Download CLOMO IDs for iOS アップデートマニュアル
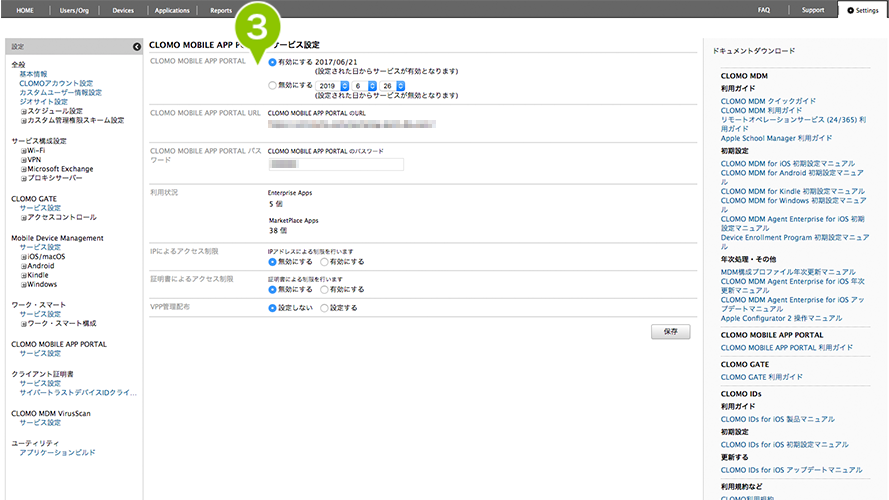The height and width of the screenshot is (500, 889). point(791,471)
